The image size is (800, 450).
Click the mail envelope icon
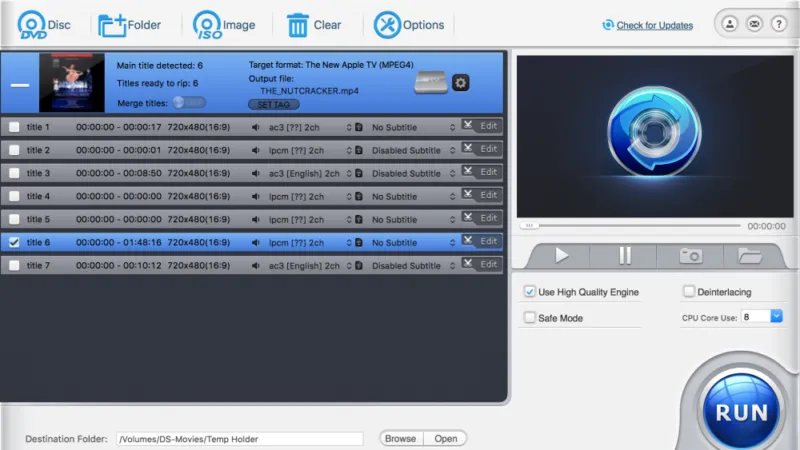[x=754, y=23]
